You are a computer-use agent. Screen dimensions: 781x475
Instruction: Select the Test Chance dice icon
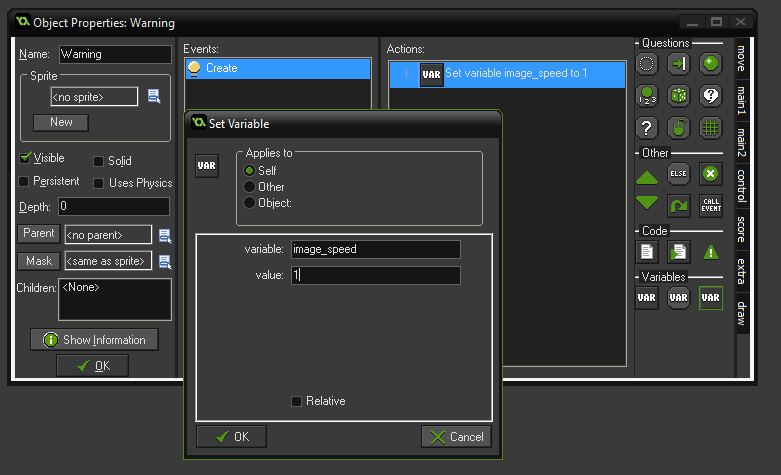679,96
